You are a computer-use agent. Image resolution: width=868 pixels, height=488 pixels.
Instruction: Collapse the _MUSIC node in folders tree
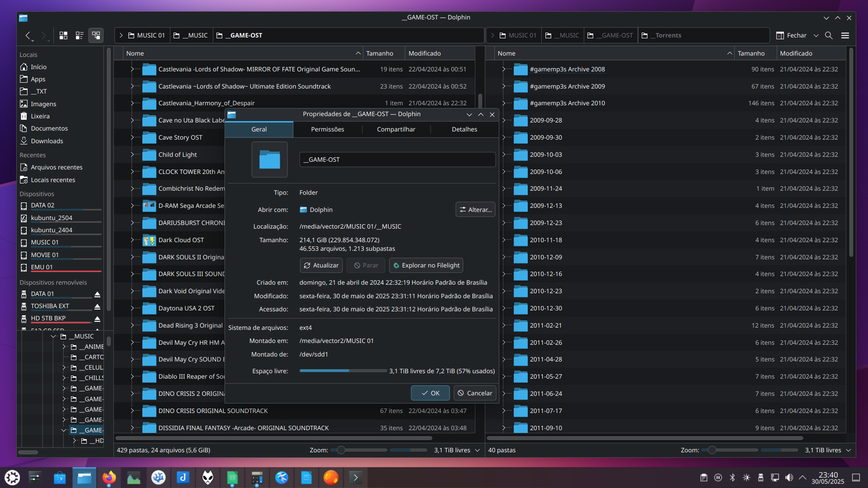pyautogui.click(x=53, y=336)
